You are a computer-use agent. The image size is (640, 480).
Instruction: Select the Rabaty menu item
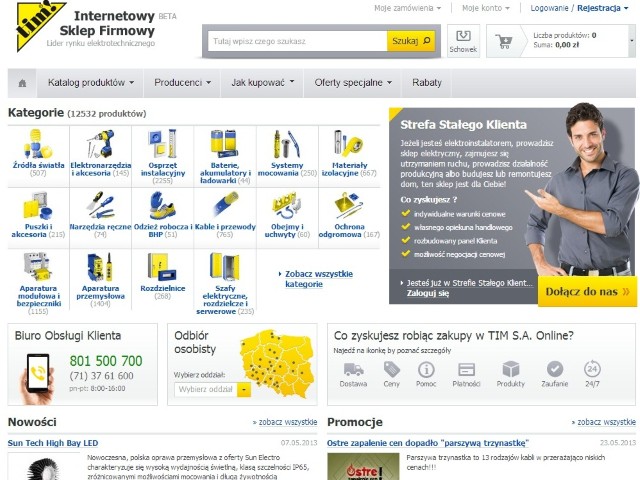click(427, 83)
